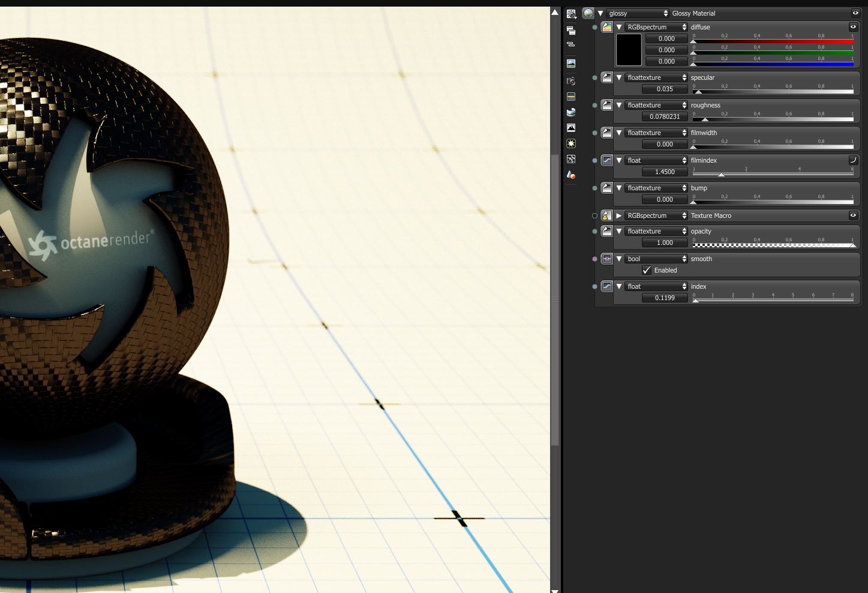The width and height of the screenshot is (868, 593).
Task: Collapse the Glossy Material section
Action: [x=600, y=13]
